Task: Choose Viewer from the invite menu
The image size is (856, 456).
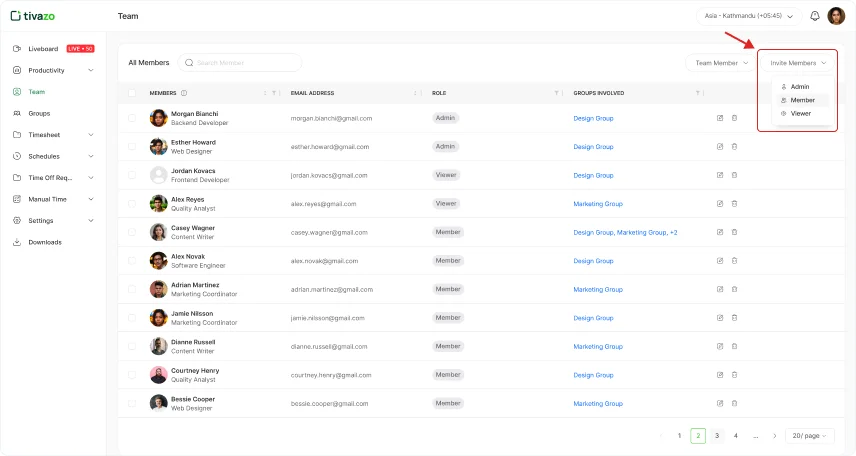Action: [x=800, y=113]
